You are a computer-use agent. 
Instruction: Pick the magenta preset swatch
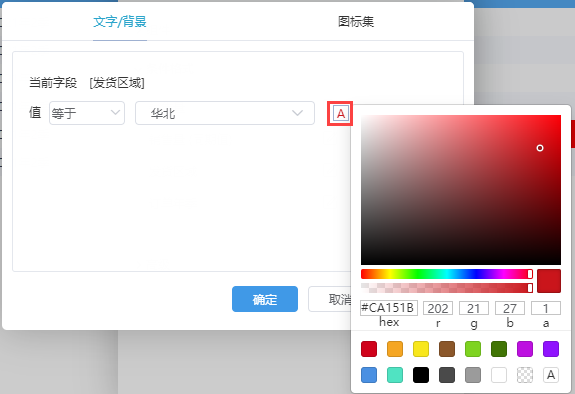pyautogui.click(x=525, y=349)
